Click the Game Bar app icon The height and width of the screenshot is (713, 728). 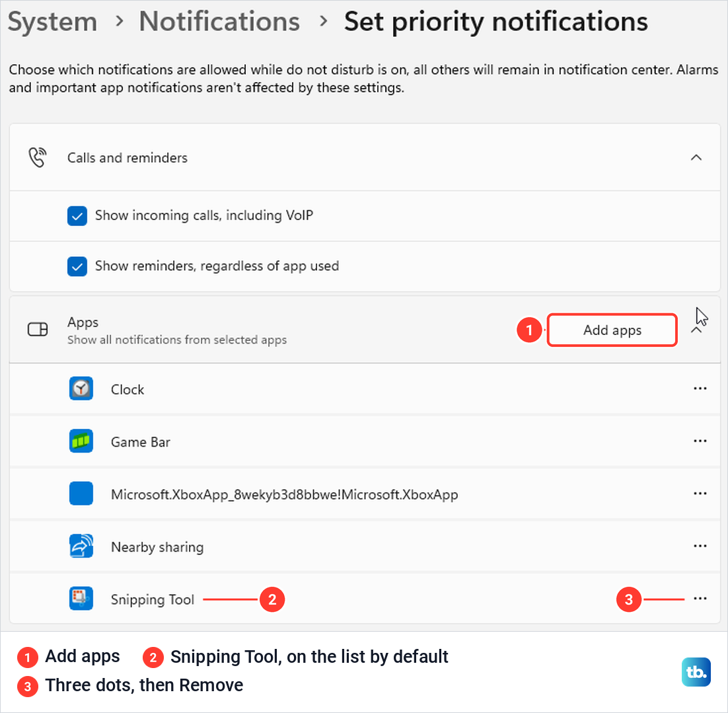(x=81, y=441)
